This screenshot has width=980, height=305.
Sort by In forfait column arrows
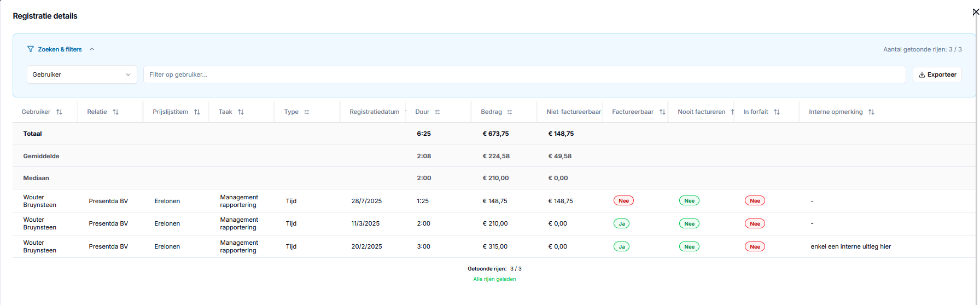pos(777,112)
